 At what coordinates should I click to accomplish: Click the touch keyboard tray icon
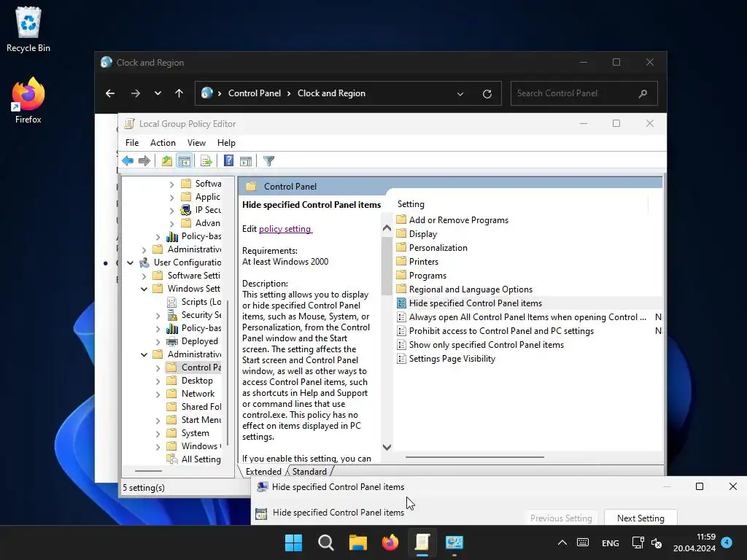583,542
